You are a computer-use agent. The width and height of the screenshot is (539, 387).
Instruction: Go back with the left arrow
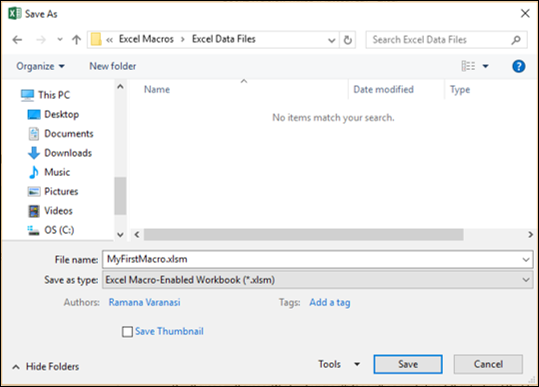(17, 40)
